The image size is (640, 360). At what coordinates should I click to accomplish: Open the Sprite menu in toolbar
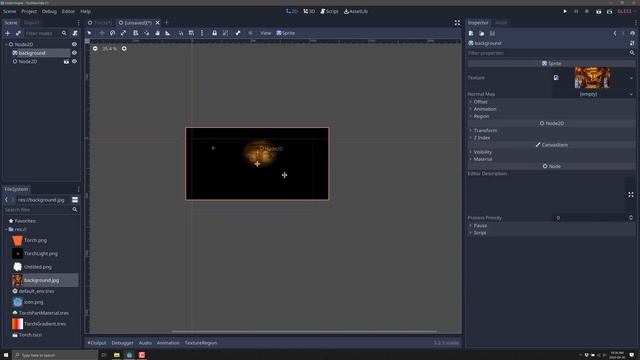(286, 33)
